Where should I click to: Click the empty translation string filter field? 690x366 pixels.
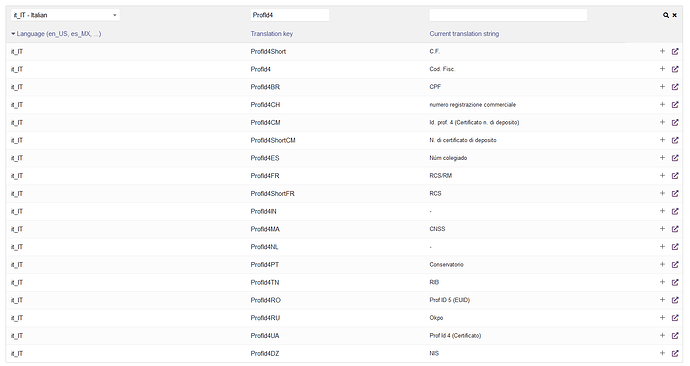(x=508, y=15)
